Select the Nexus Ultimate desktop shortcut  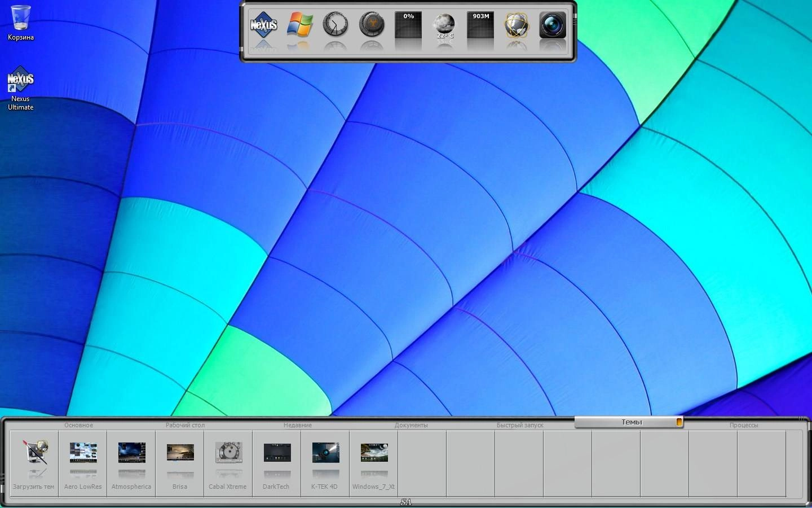pyautogui.click(x=20, y=88)
